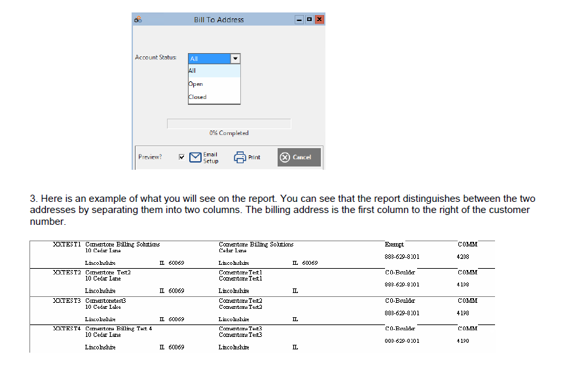Click 'Cornerstonetest3' billing name
588x371 pixels.
pyautogui.click(x=106, y=301)
